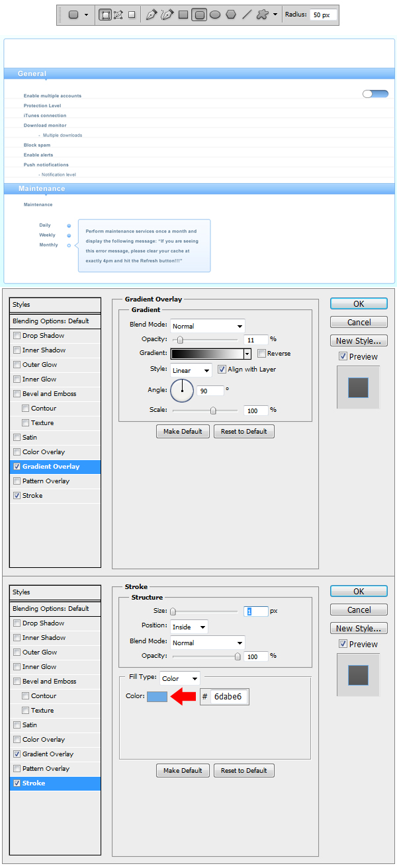Choose the Rectangle shape tool
Image resolution: width=397 pixels, height=868 pixels.
(x=183, y=15)
